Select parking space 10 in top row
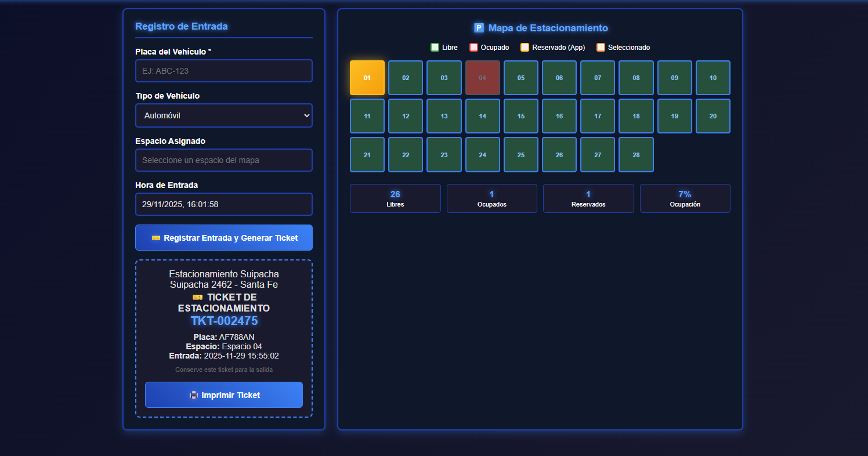868x456 pixels. click(x=713, y=78)
